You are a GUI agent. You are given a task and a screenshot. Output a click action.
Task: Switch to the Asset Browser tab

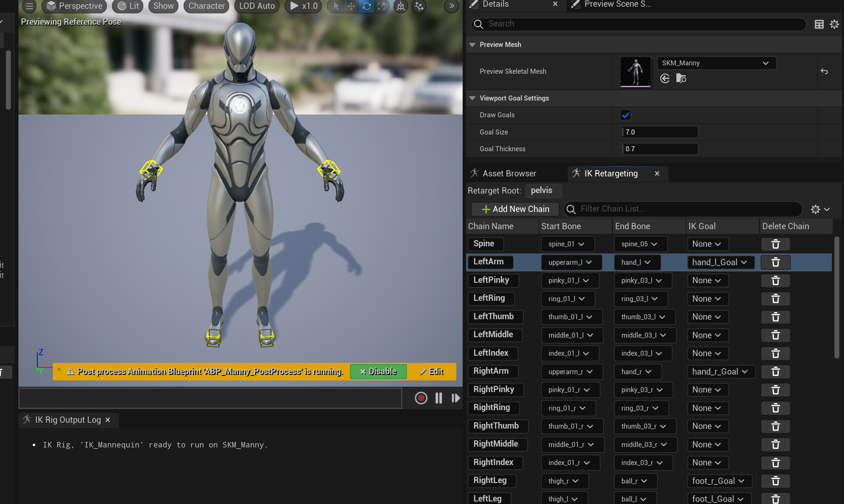509,173
